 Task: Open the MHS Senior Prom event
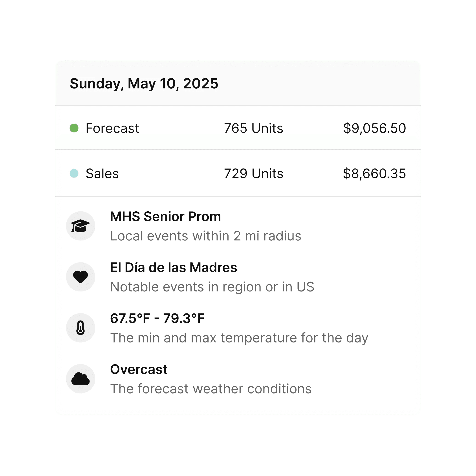coord(165,217)
